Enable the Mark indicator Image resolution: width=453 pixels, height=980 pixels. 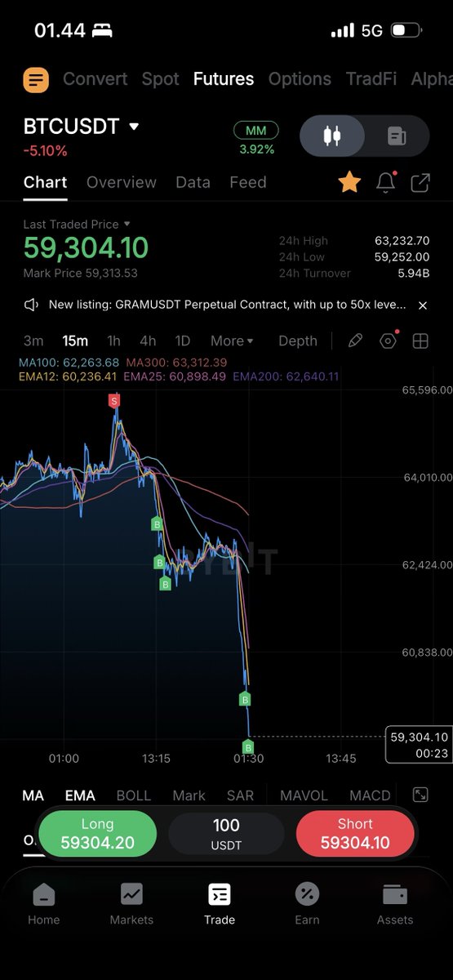(x=189, y=795)
